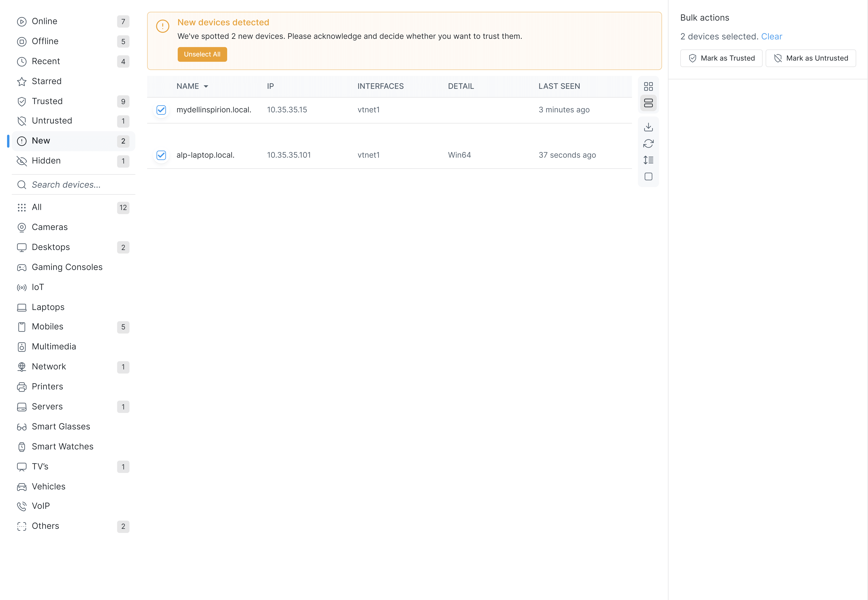Focus the Search devices field
This screenshot has width=868, height=600.
pyautogui.click(x=74, y=185)
